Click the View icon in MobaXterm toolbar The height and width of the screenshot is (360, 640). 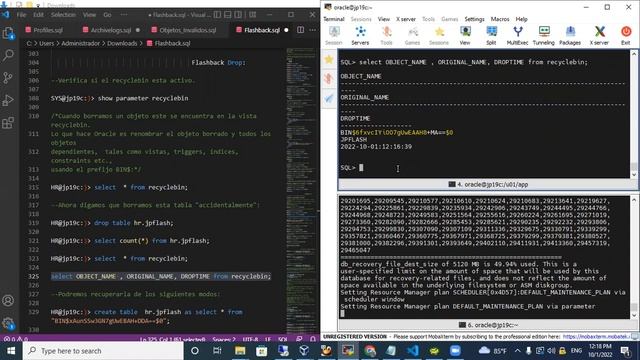pyautogui.click(x=465, y=36)
